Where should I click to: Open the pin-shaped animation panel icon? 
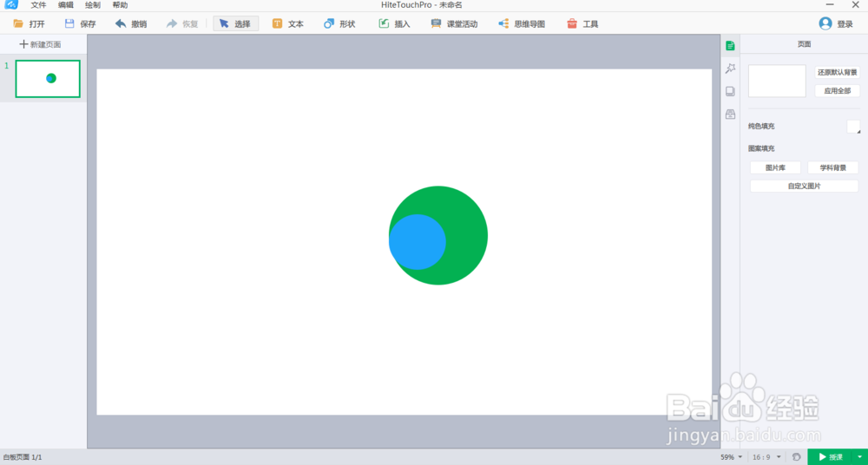730,68
